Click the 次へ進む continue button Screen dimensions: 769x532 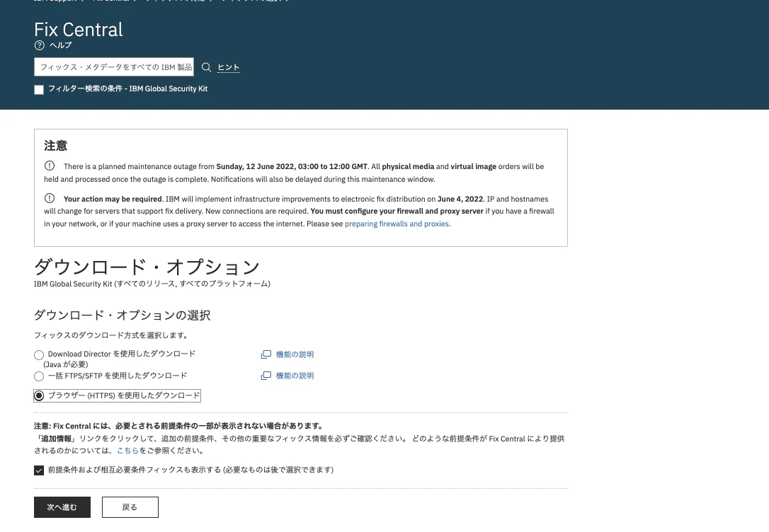click(x=62, y=507)
